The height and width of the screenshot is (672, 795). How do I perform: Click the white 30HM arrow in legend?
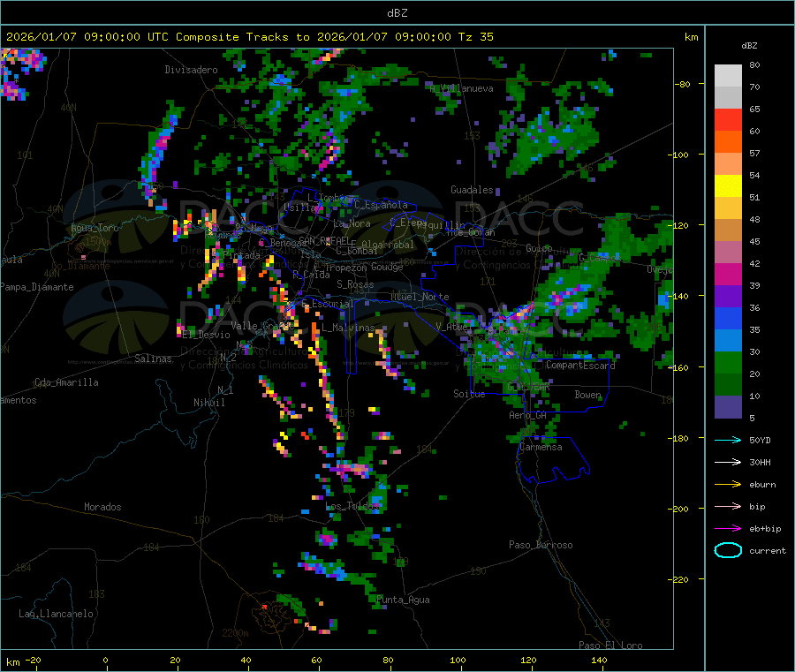click(728, 462)
